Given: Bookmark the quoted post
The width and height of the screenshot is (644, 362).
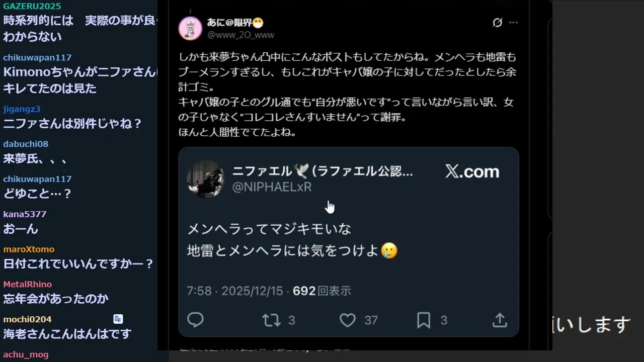Looking at the screenshot, I should [x=424, y=320].
